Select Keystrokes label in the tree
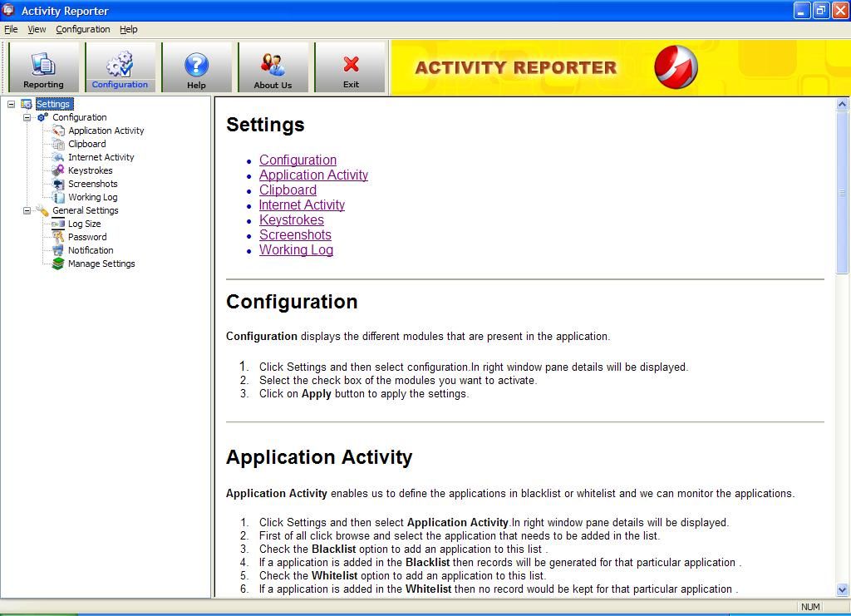 [x=90, y=170]
